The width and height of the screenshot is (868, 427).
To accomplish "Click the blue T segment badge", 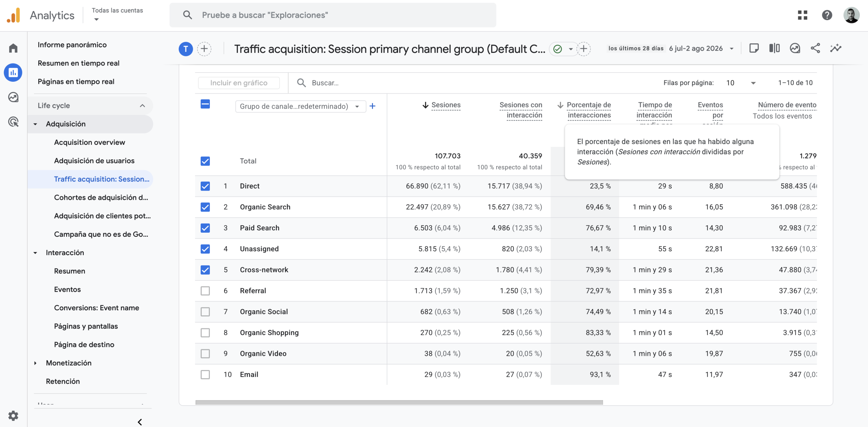I will (x=186, y=49).
